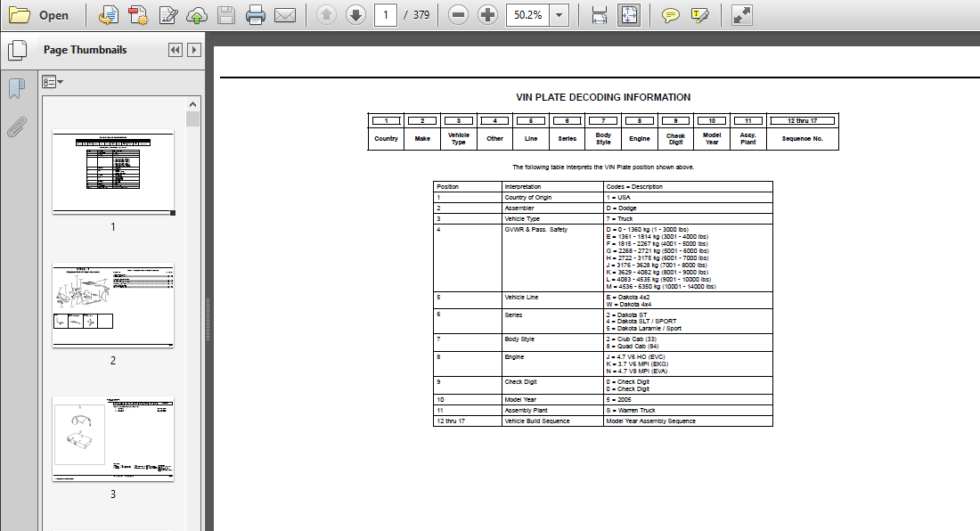Click the 'Vehicle Build Sequence' cell
Screen dimensions: 980x531
pyautogui.click(x=552, y=421)
